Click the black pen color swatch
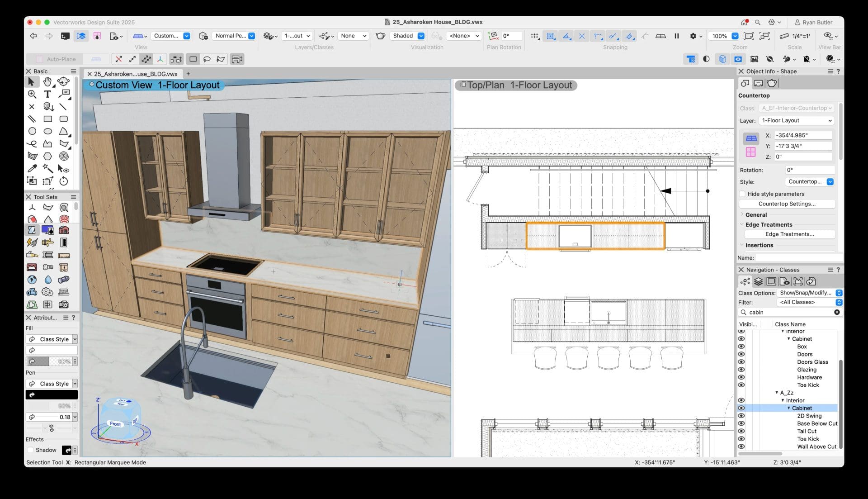The image size is (868, 499). pos(52,395)
